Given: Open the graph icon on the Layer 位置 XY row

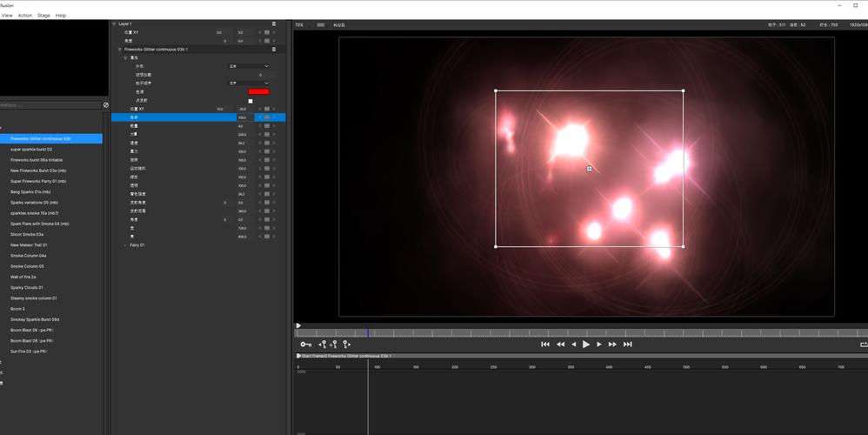Looking at the screenshot, I should (267, 33).
